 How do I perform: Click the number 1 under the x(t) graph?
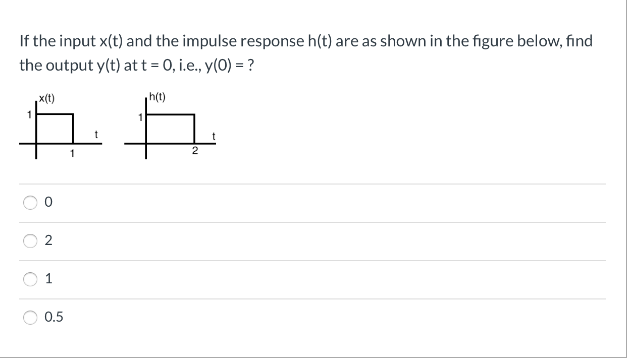pos(72,152)
